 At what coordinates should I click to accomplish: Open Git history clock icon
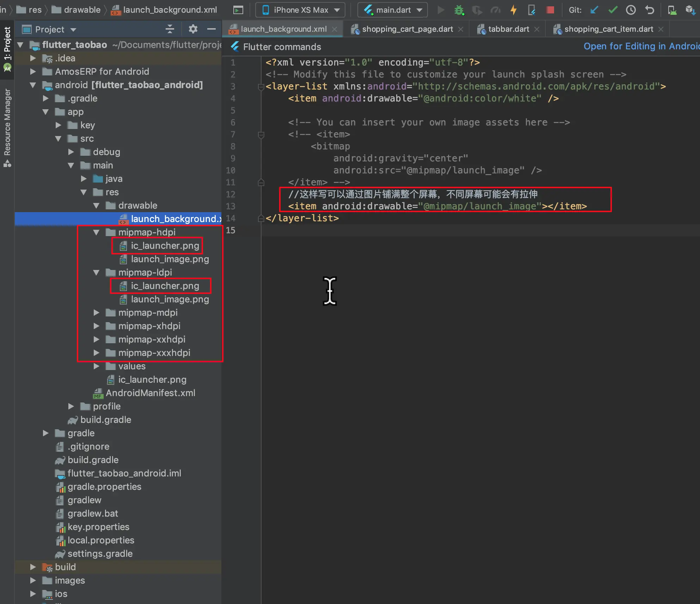coord(631,10)
